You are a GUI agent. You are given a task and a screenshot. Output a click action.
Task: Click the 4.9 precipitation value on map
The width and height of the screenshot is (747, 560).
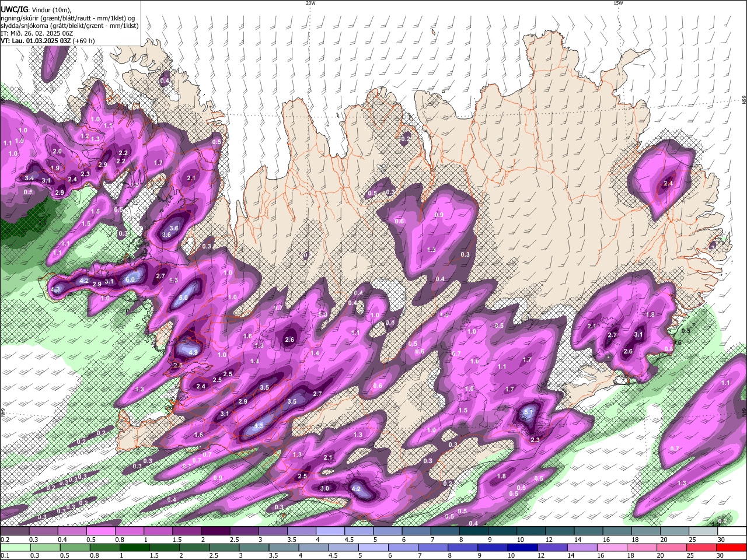click(193, 352)
